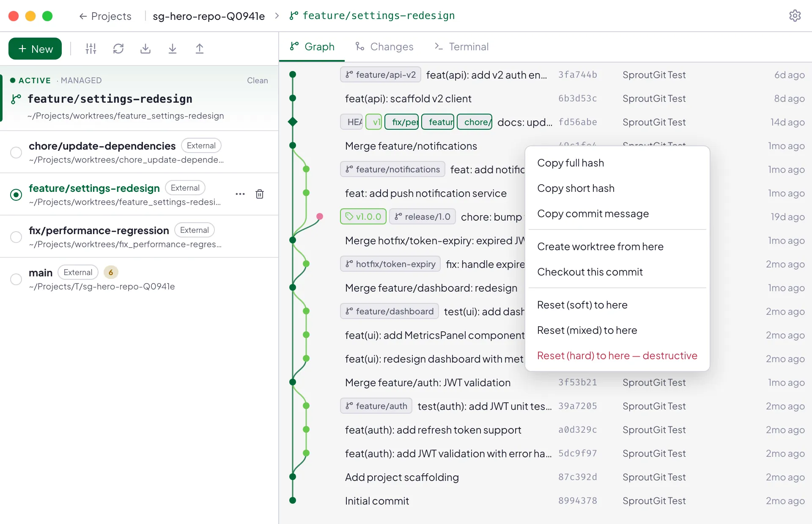Select the fix/performance-regression worktree radio
The height and width of the screenshot is (524, 812).
pyautogui.click(x=16, y=237)
